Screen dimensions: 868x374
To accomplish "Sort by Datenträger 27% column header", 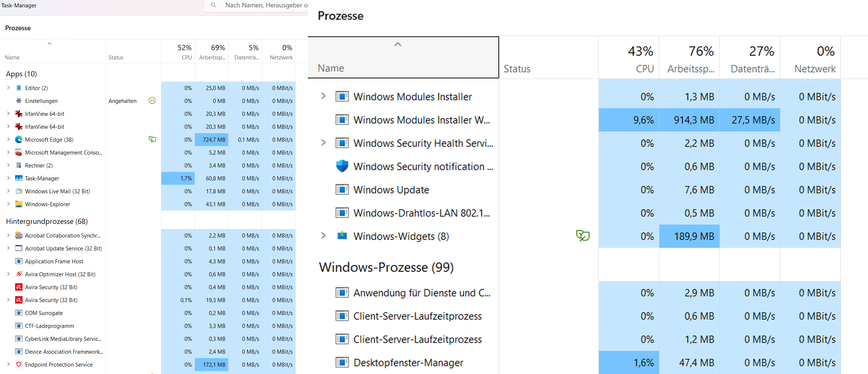I will [x=750, y=58].
